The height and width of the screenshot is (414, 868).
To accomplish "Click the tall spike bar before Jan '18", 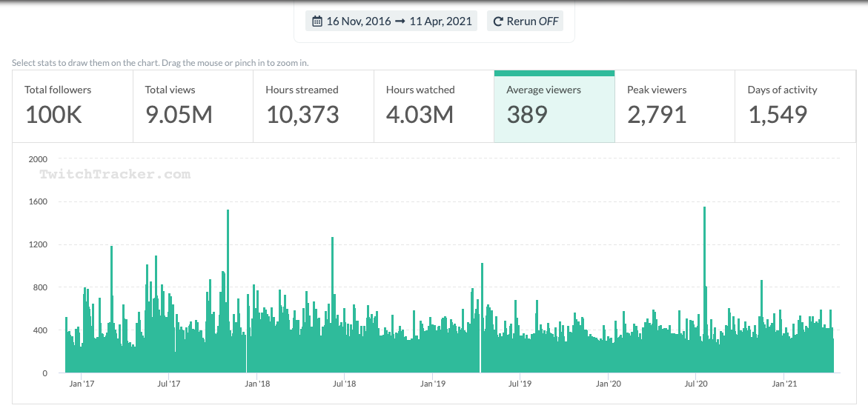I will (x=228, y=291).
